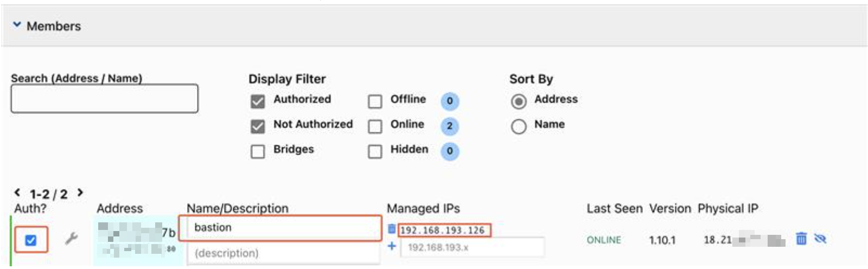Image resolution: width=868 pixels, height=269 pixels.
Task: Enable the Bridges display filter
Action: [x=258, y=151]
